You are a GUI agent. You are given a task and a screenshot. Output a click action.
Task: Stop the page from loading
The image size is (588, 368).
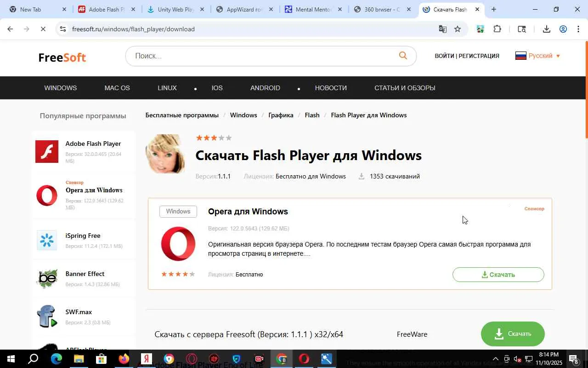(43, 29)
